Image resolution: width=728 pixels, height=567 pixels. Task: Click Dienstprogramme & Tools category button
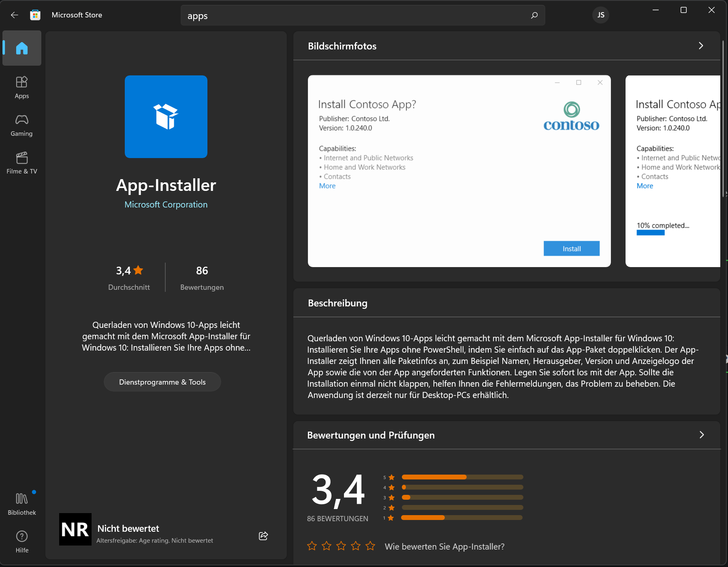pyautogui.click(x=162, y=382)
